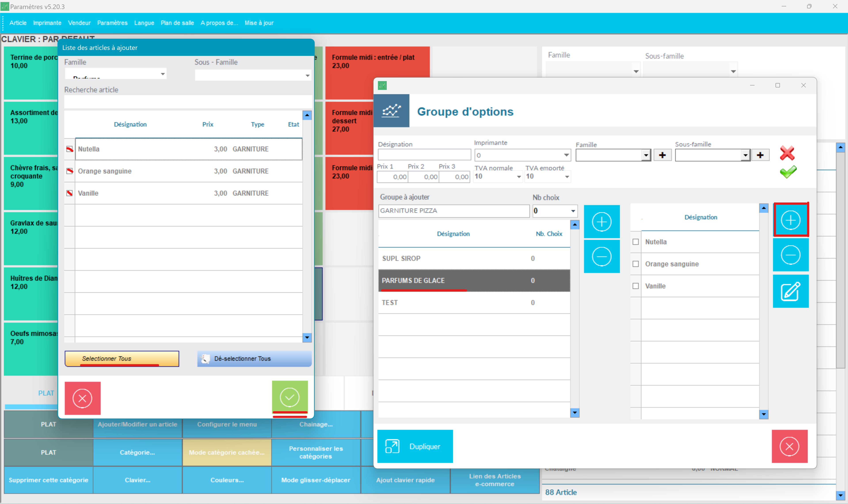Check the Orange sanguine checkbox in options list
This screenshot has width=848, height=504.
pyautogui.click(x=636, y=264)
